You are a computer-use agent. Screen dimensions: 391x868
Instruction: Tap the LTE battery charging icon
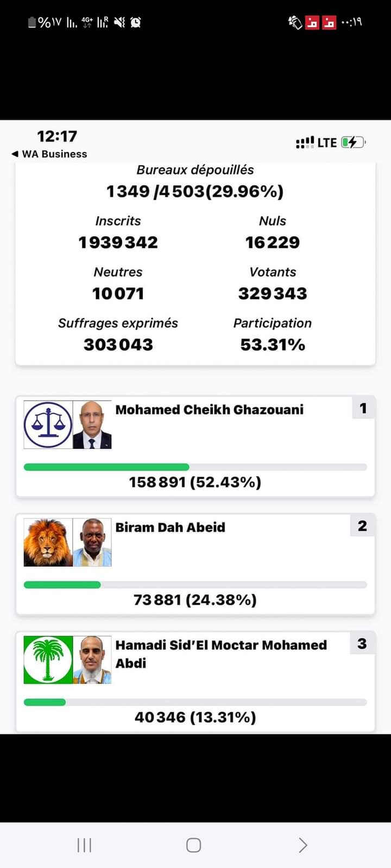(x=353, y=142)
